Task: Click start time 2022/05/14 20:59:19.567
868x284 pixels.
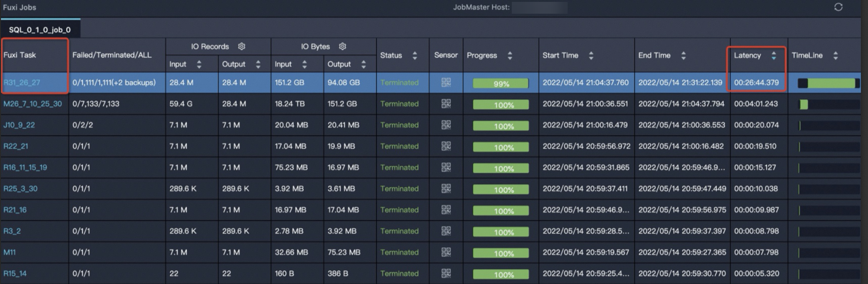Action: pyautogui.click(x=586, y=252)
